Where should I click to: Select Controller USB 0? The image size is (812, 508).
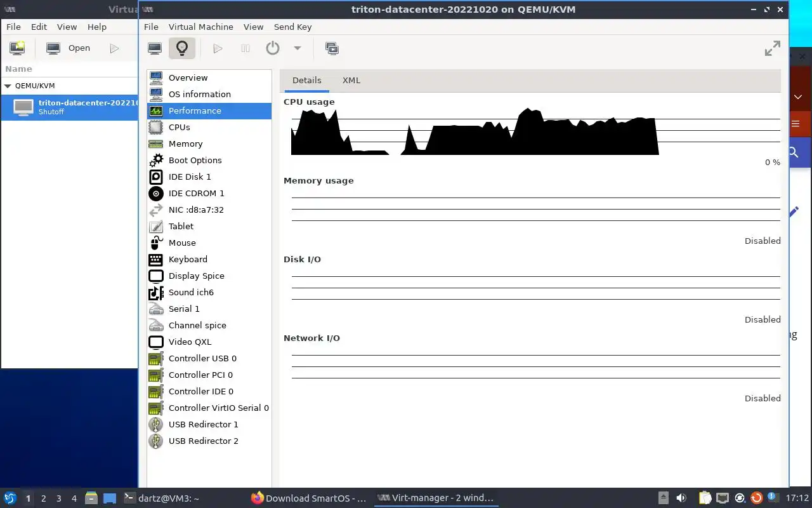[x=209, y=358]
